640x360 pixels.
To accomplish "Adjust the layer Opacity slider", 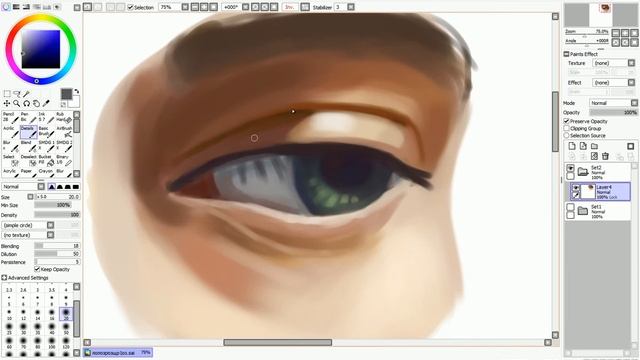I will click(x=613, y=112).
